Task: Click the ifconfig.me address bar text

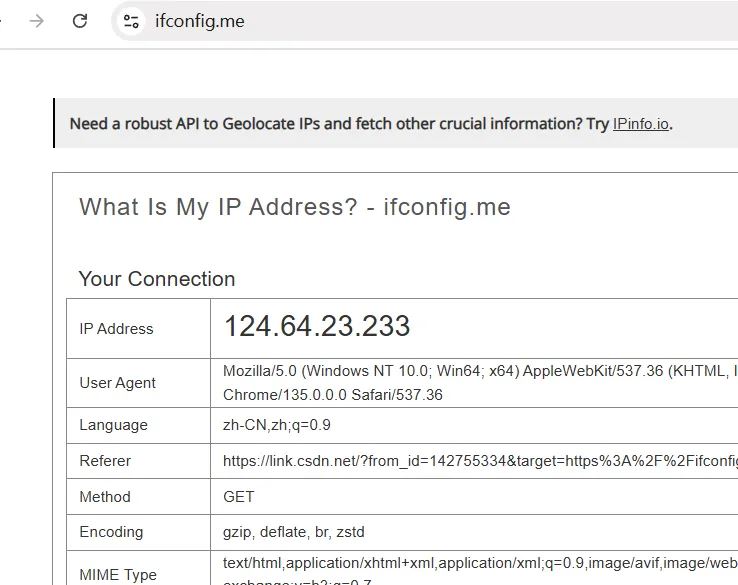Action: click(x=200, y=21)
